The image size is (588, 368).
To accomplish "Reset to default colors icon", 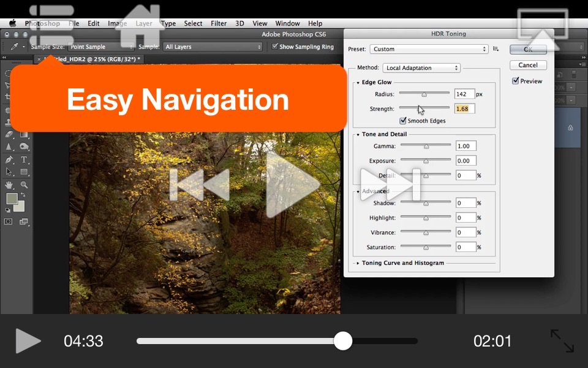I will [8, 210].
